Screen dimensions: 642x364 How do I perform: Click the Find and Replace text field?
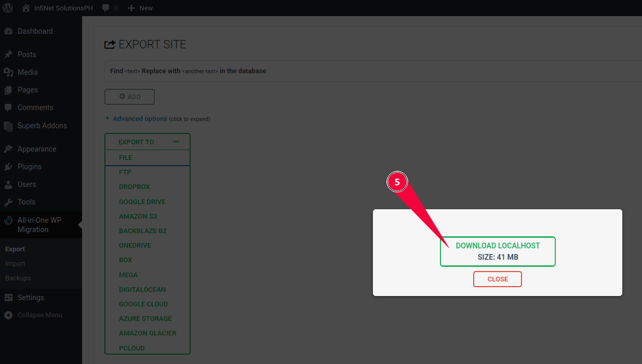(x=374, y=71)
